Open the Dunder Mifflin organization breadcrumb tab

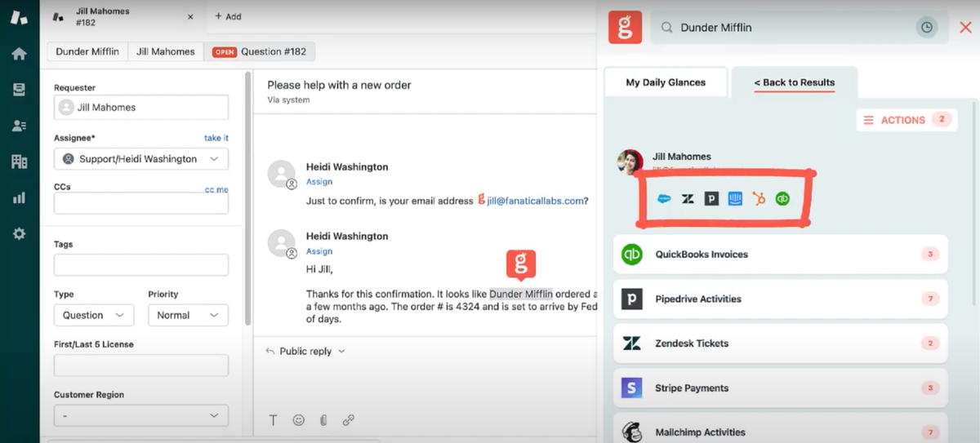[87, 51]
